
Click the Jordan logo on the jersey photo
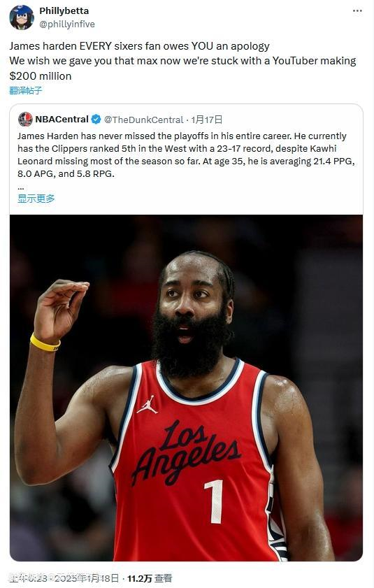click(147, 405)
